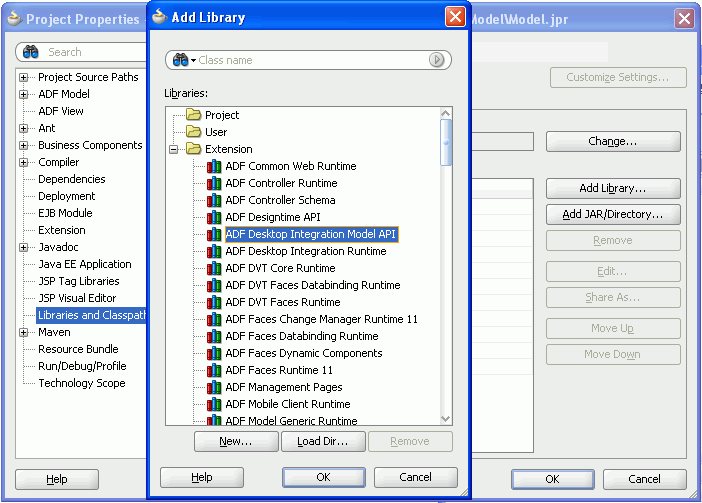Click the ADF Controller Schema library icon
This screenshot has height=503, width=702.
point(214,200)
